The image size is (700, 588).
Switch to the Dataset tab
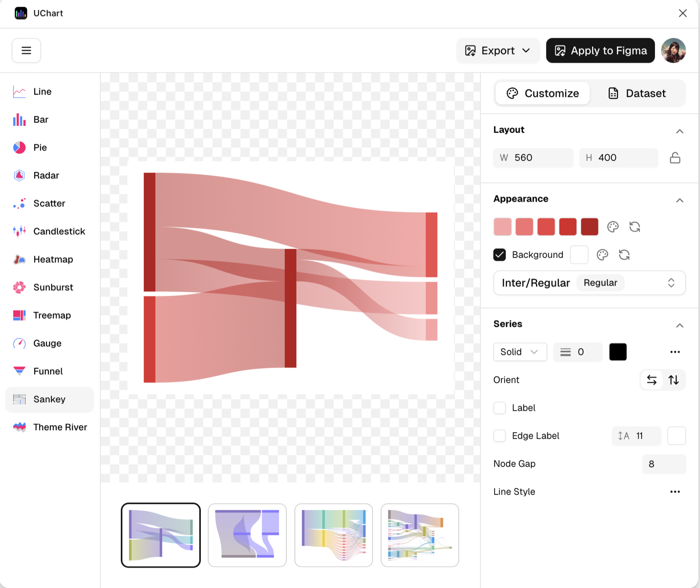coord(637,93)
